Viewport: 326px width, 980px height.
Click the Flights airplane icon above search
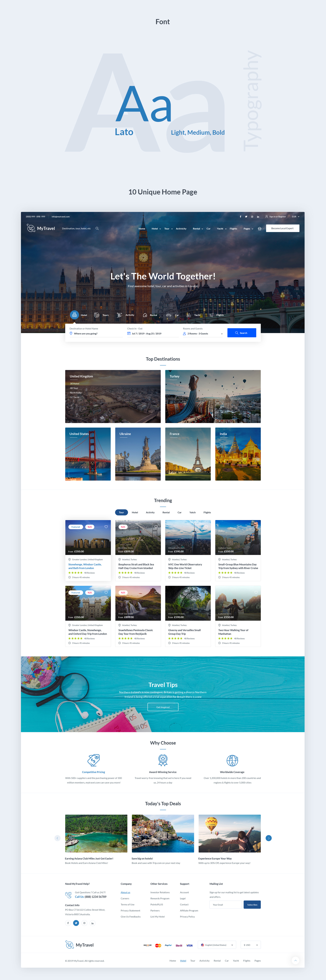[211, 315]
